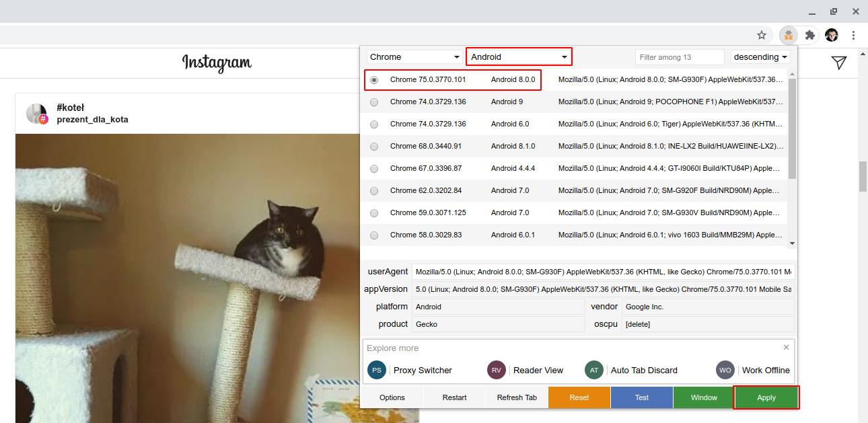
Task: Open the Proxy Switcher link
Action: [423, 370]
